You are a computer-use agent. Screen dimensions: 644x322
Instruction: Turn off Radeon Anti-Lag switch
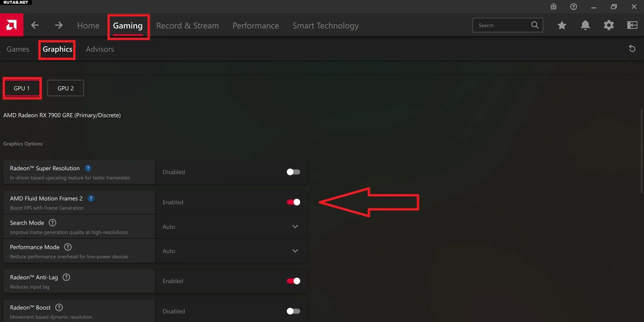click(293, 281)
